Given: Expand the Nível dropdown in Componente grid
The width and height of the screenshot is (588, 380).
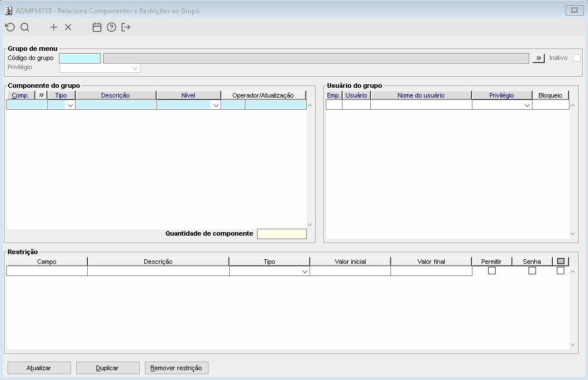Looking at the screenshot, I should point(215,105).
